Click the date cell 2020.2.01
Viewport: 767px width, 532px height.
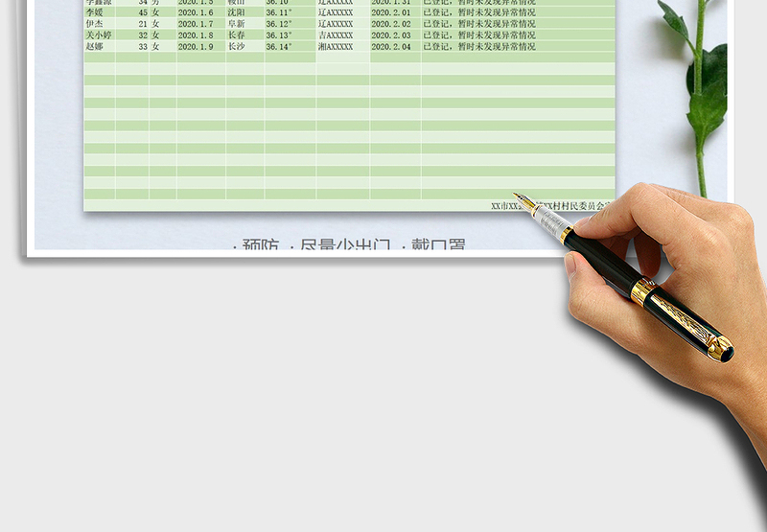coord(391,12)
